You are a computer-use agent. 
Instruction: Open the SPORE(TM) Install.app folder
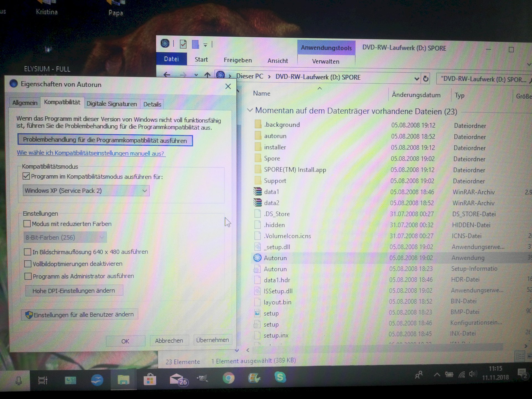(x=295, y=170)
